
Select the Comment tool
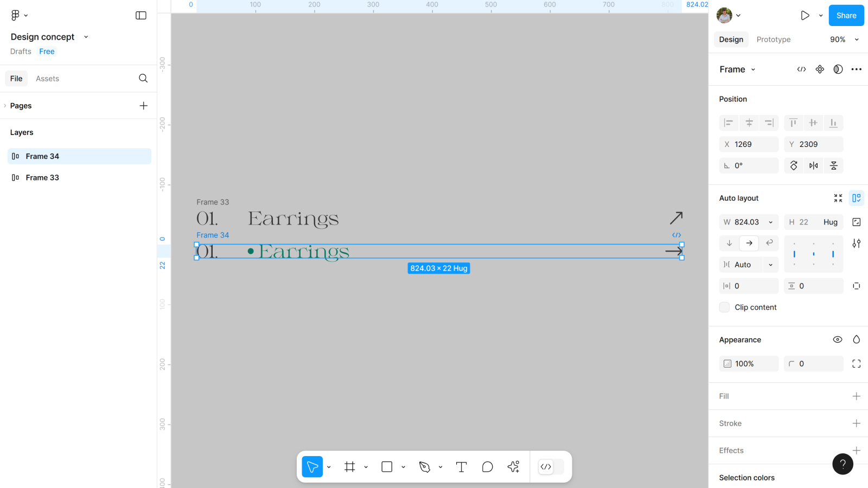click(x=487, y=467)
